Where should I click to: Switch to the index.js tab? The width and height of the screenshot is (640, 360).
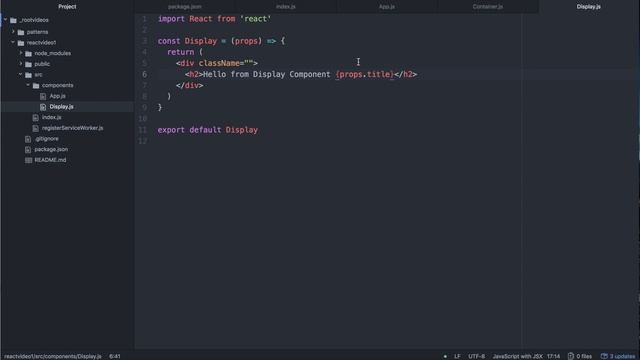point(286,7)
